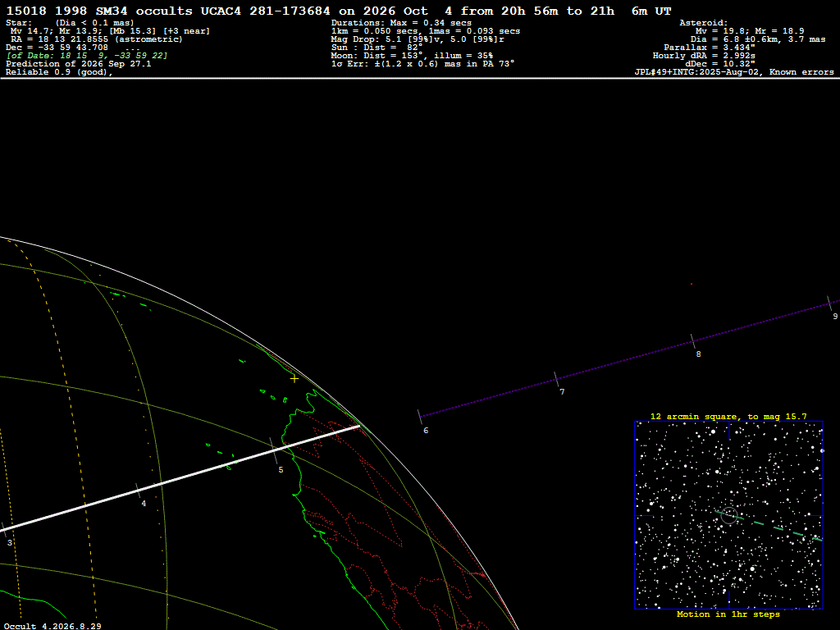Click the 'Motion in 1hr steps' label
Image resolution: width=840 pixels, height=630 pixels.
[x=728, y=614]
